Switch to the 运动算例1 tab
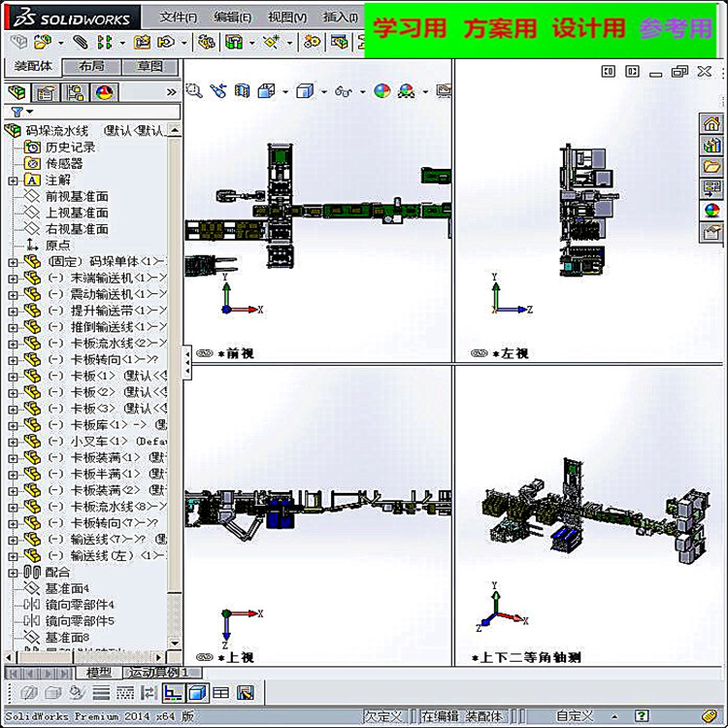 162,673
